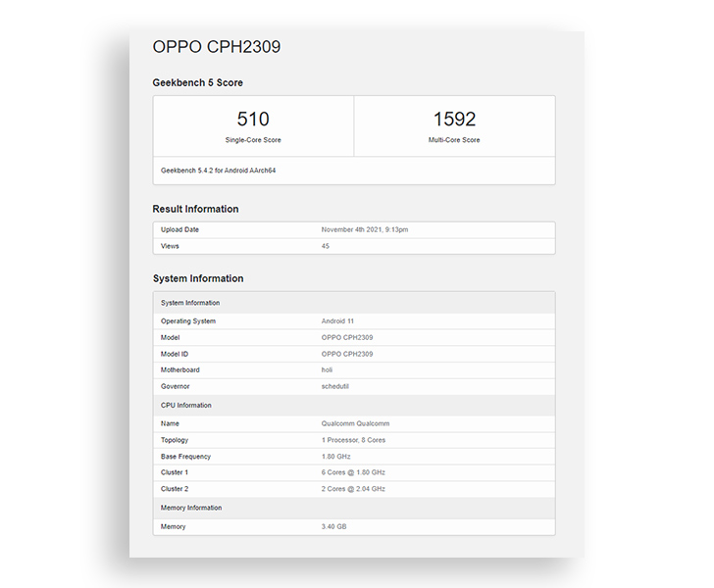
Task: Click the Multi-Core Score label
Action: point(454,140)
